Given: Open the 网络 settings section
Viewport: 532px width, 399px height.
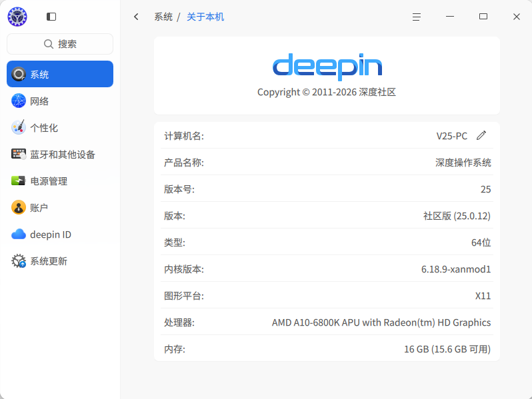Looking at the screenshot, I should point(60,101).
